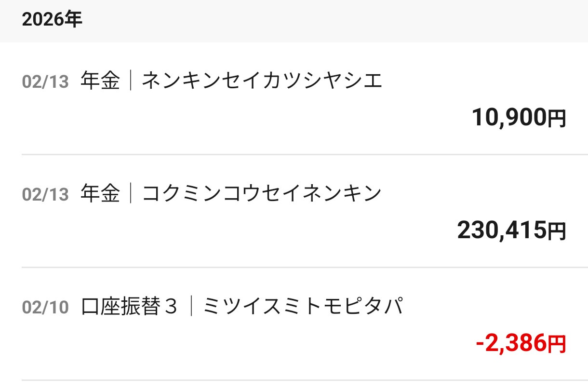The width and height of the screenshot is (588, 392).
Task: Tap the 2026年 year header
Action: tap(52, 20)
